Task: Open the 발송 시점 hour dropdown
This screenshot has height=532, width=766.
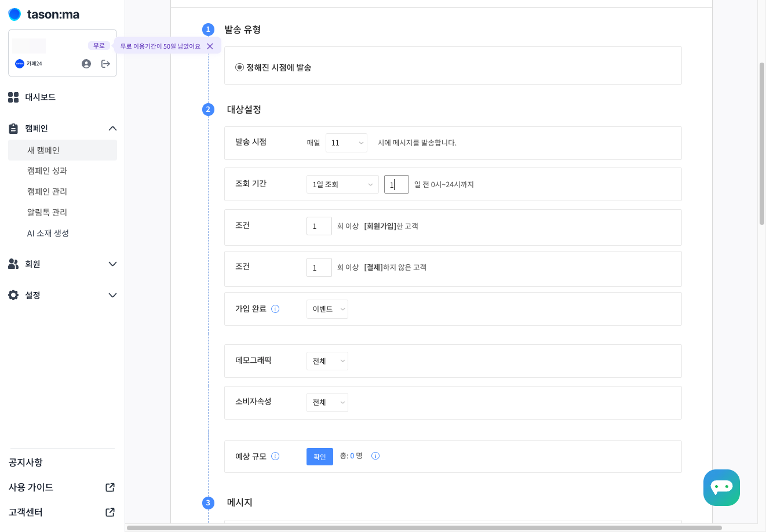Action: click(346, 143)
